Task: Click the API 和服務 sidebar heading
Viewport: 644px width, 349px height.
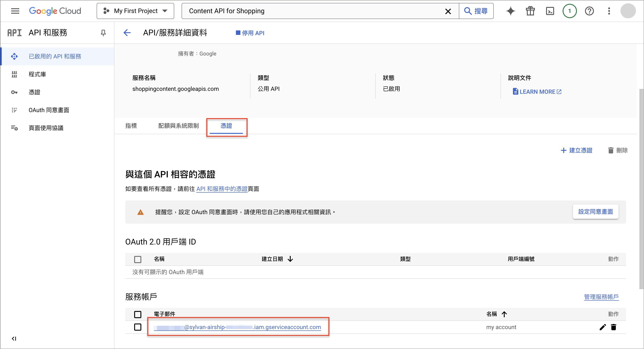Action: pos(48,33)
